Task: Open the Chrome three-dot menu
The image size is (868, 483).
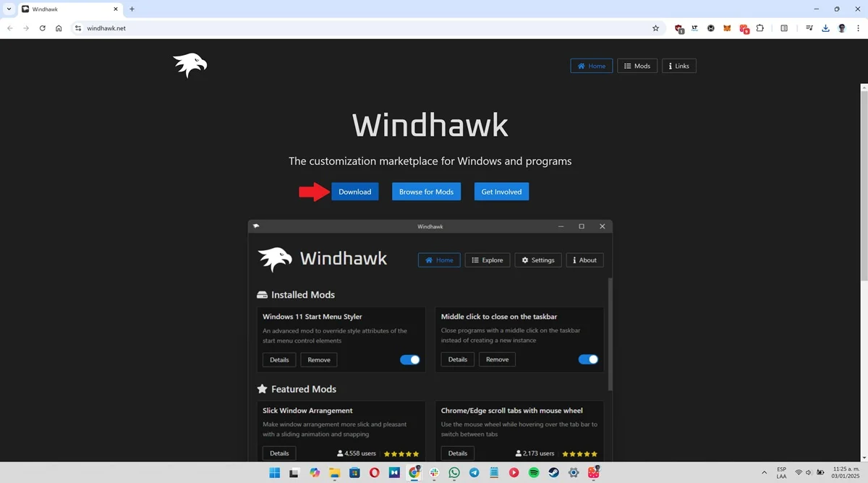Action: click(x=858, y=28)
